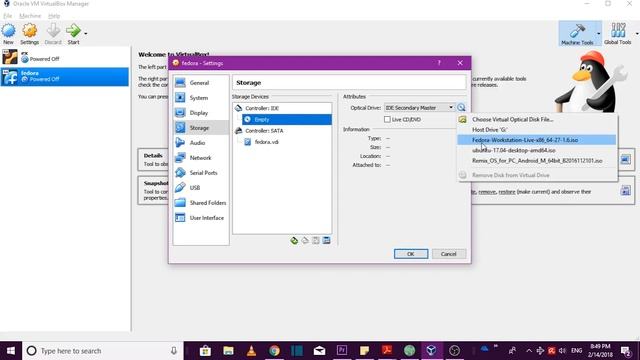Open the Machine menu
The height and width of the screenshot is (360, 640).
pos(30,16)
